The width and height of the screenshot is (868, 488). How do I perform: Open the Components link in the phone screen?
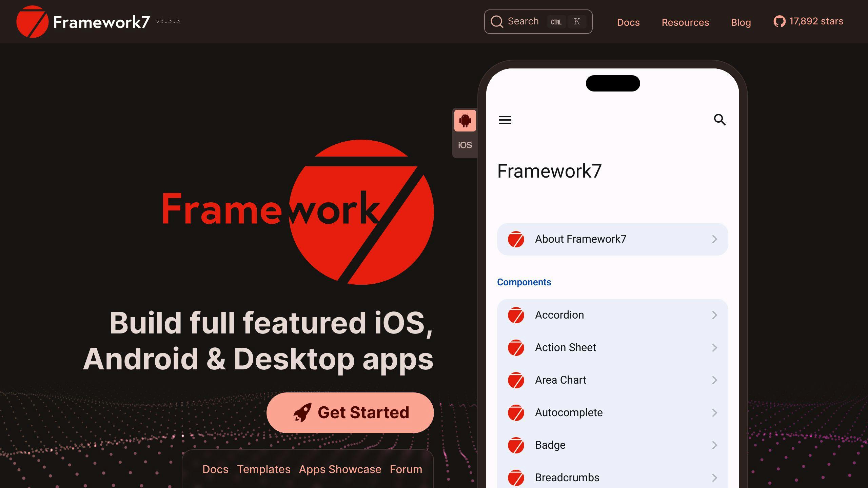[x=524, y=282]
